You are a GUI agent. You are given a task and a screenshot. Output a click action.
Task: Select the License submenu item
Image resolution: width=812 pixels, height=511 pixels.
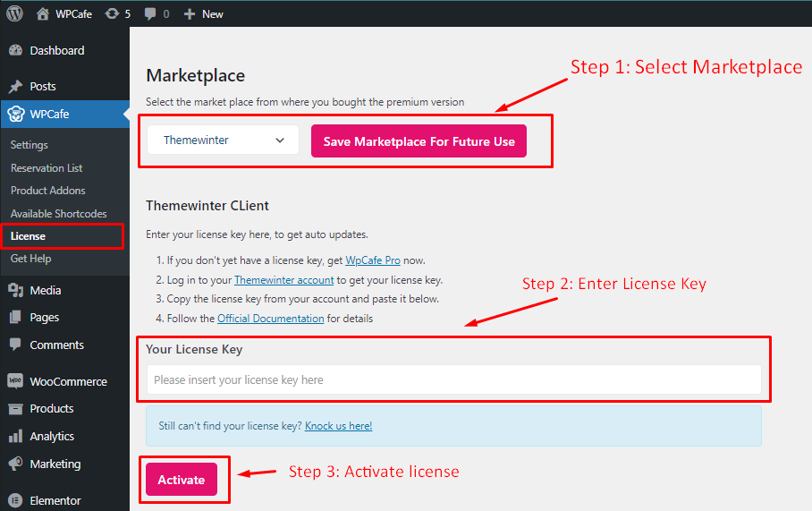28,235
